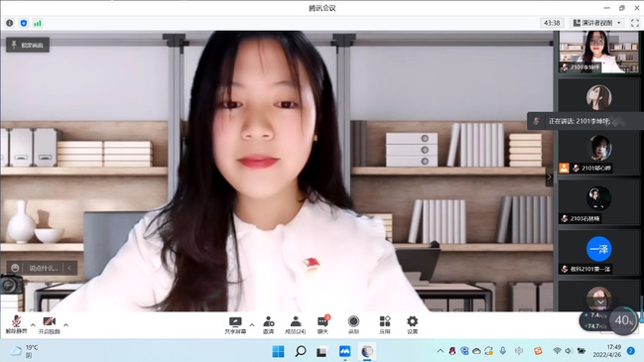Click the meeting info icon
Screen dimensions: 644x362
click(x=10, y=23)
